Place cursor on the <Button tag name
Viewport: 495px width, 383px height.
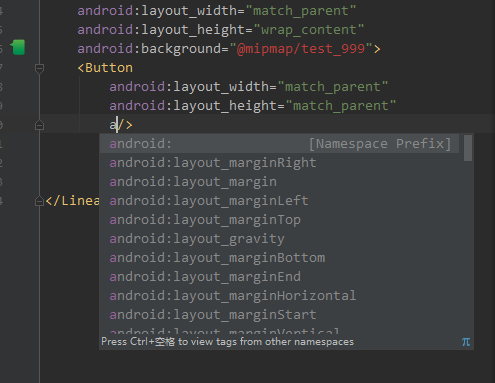coord(105,68)
